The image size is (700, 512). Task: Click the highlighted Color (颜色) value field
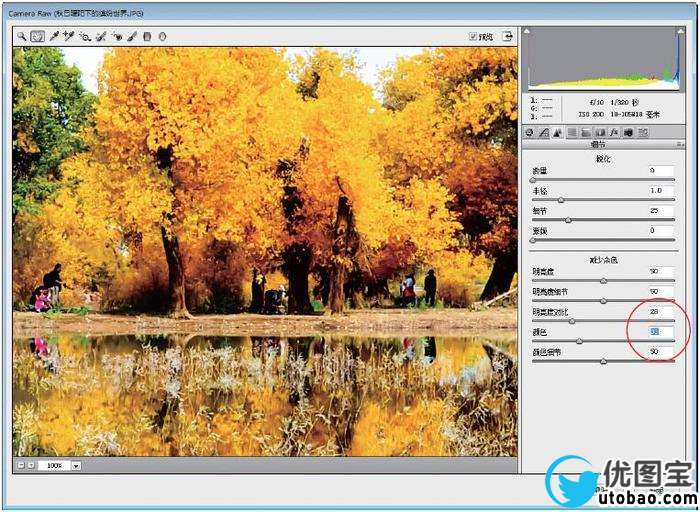pyautogui.click(x=661, y=332)
